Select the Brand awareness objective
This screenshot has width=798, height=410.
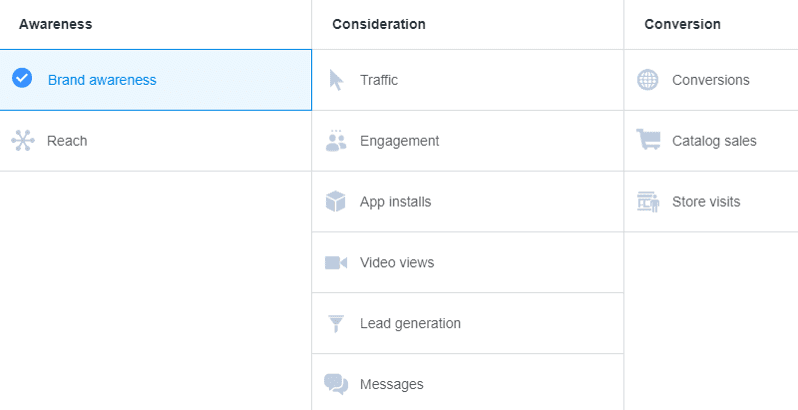102,80
